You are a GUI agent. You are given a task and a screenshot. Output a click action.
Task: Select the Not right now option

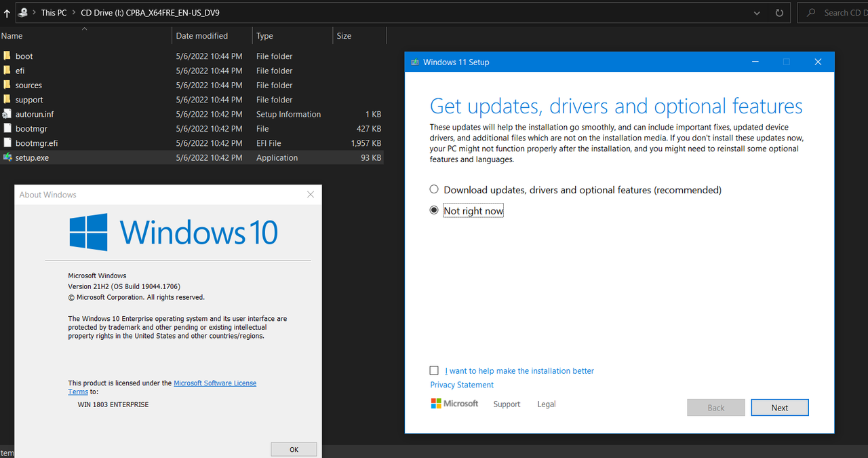(434, 210)
